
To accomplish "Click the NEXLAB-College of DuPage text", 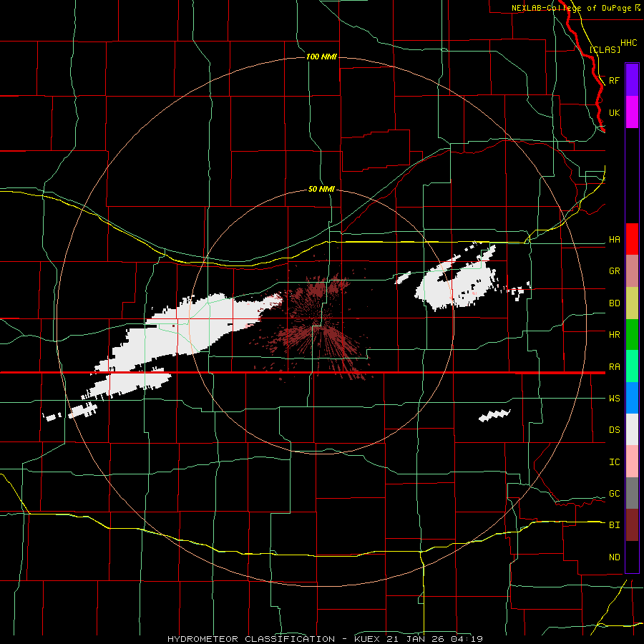I will [x=571, y=8].
